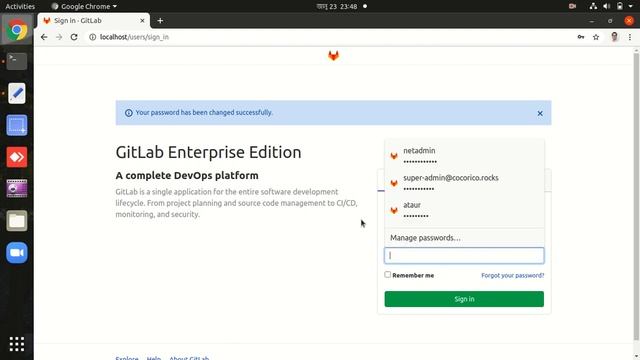Select the Sign in · GitLab tab
Screen dimensions: 640x360
pos(93,20)
